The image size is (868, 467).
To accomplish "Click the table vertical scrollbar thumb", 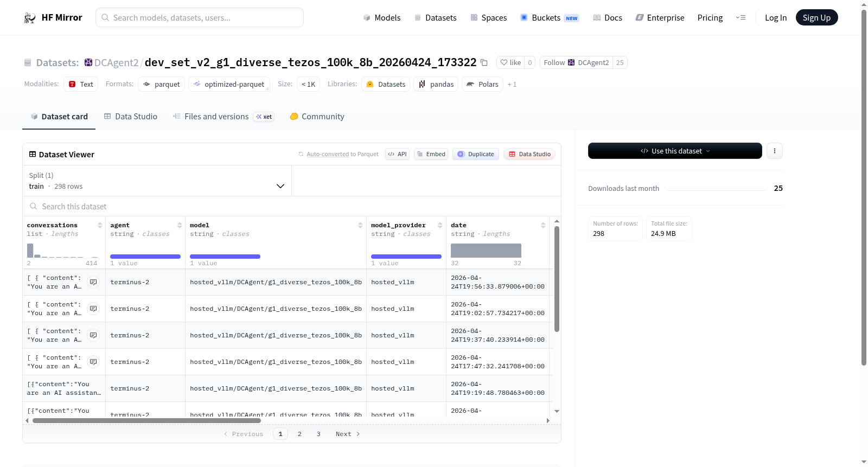I will coord(557,279).
